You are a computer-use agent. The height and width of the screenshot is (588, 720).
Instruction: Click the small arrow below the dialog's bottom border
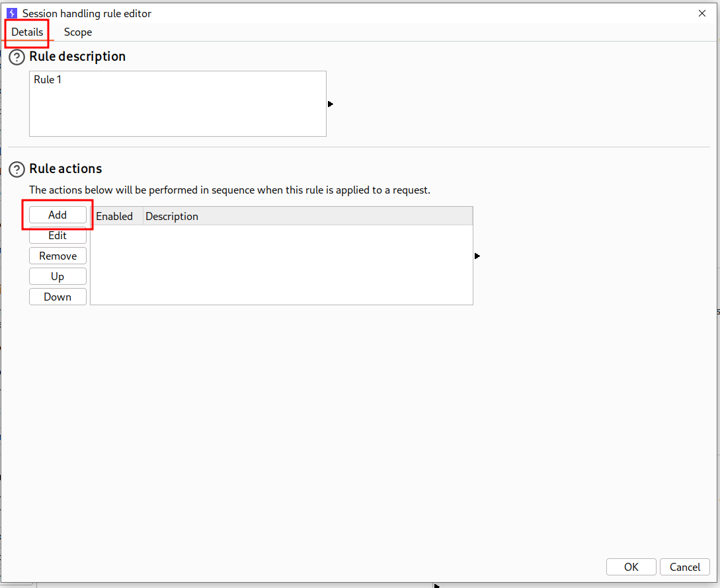[436, 585]
